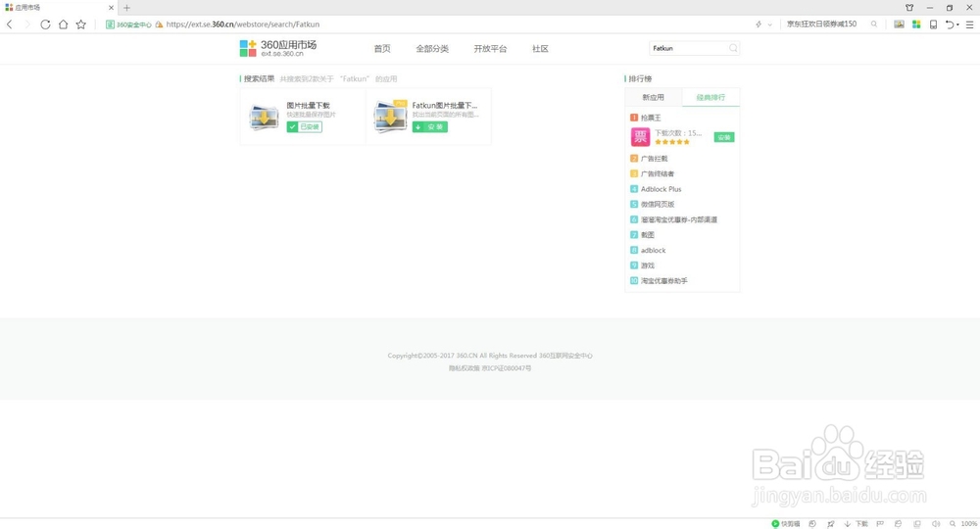980x529 pixels.
Task: Open 淘宝优惠券助手 in the ranking list
Action: 663,281
